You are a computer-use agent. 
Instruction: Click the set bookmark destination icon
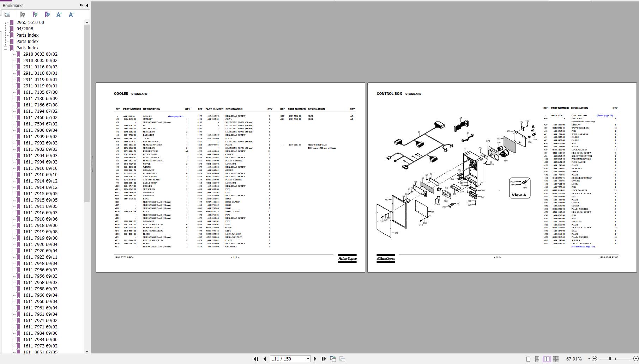47,14
